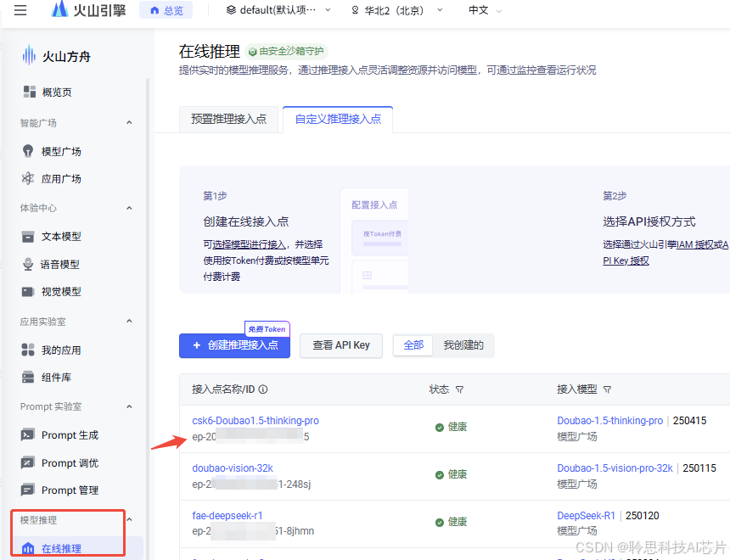This screenshot has height=560, width=730.
Task: Click the Prompt 调优 icon
Action: tap(27, 462)
